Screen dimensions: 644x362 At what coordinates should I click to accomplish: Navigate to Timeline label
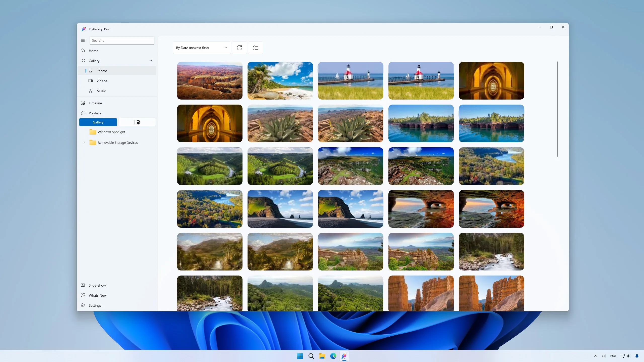point(95,103)
